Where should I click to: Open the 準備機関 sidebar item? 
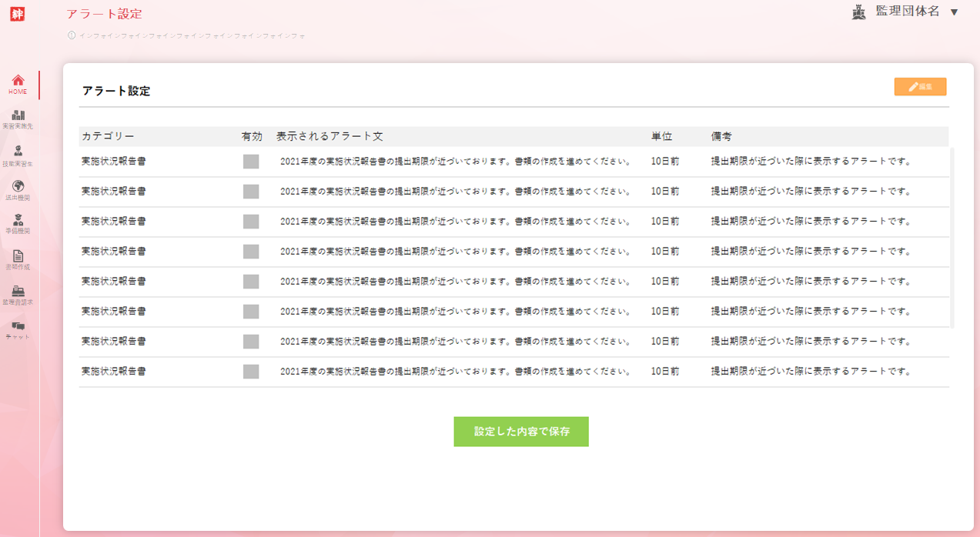click(18, 221)
